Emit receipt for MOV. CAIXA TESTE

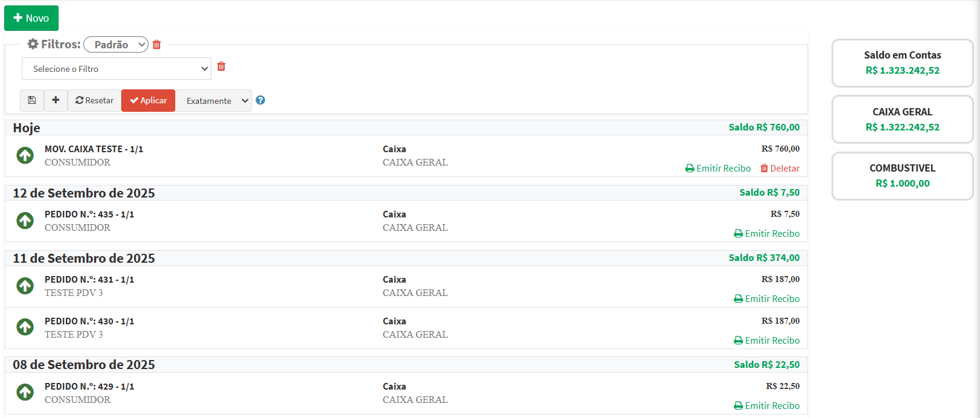[718, 169]
